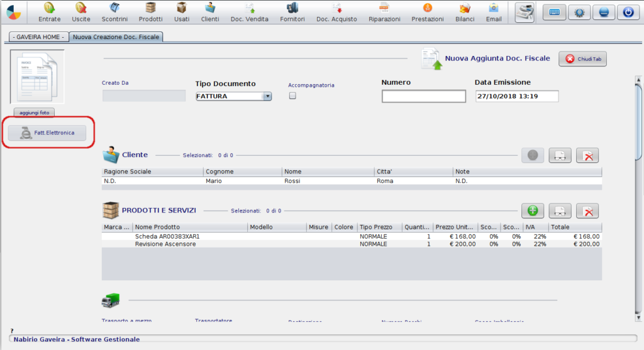Viewport: 644px width, 350px height.
Task: Open the Entrate toolbar section
Action: point(49,12)
